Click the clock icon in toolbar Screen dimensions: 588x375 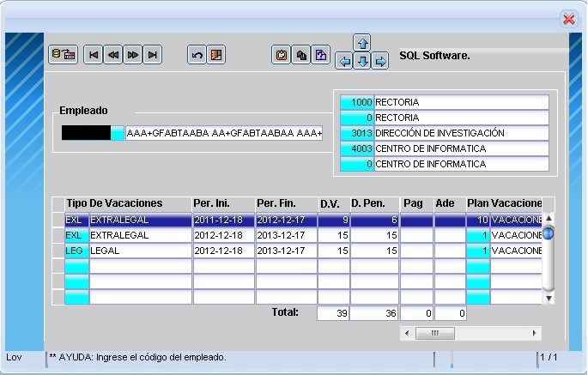pyautogui.click(x=281, y=55)
